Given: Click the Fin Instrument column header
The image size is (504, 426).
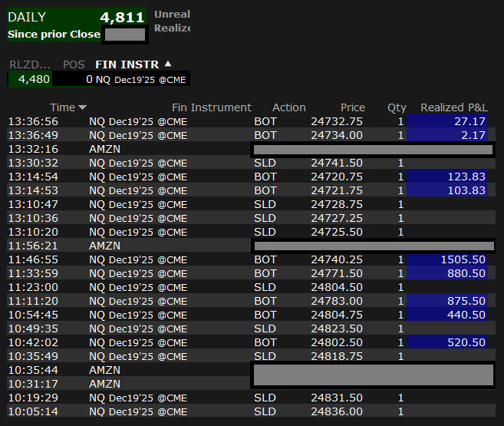Looking at the screenshot, I should coord(212,107).
